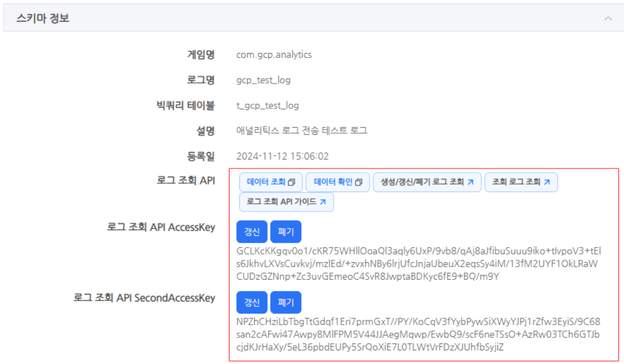
Task: Revoke SecondAccessKey with its 폐기 button
Action: pos(286,303)
